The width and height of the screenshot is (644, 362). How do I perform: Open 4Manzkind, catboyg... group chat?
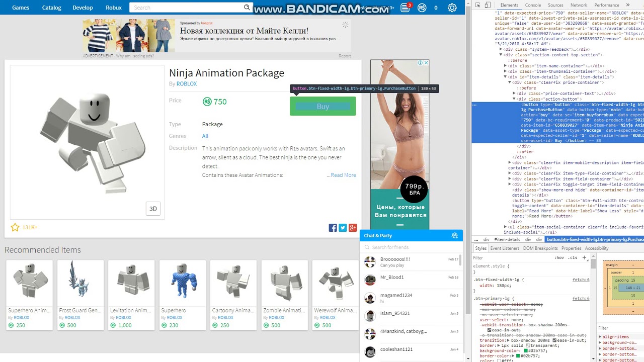(x=411, y=334)
